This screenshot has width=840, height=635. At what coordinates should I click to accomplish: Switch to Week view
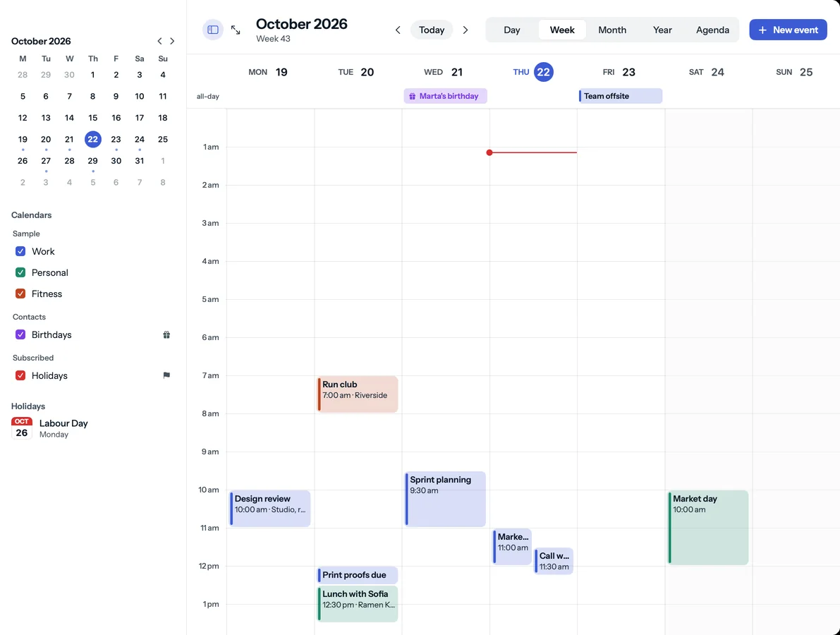click(x=562, y=30)
